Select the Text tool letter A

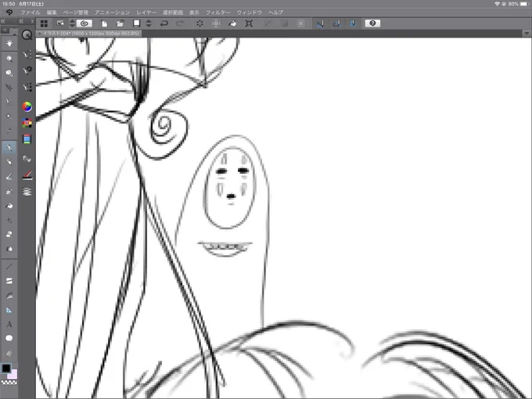click(x=9, y=325)
